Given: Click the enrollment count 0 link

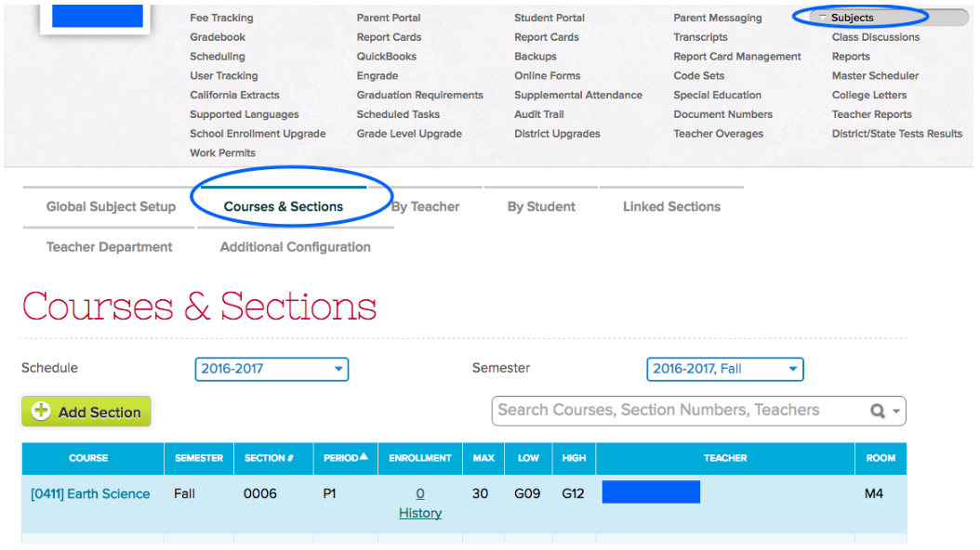Looking at the screenshot, I should tap(420, 494).
